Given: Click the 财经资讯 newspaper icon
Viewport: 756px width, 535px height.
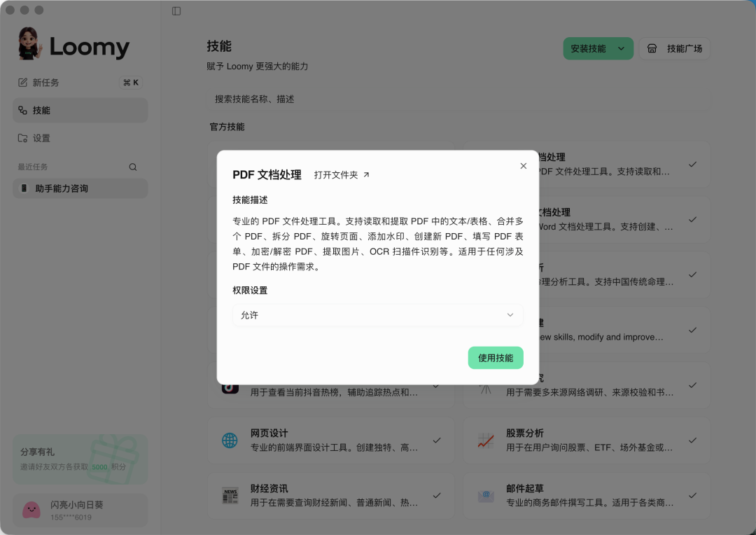Looking at the screenshot, I should click(x=230, y=496).
